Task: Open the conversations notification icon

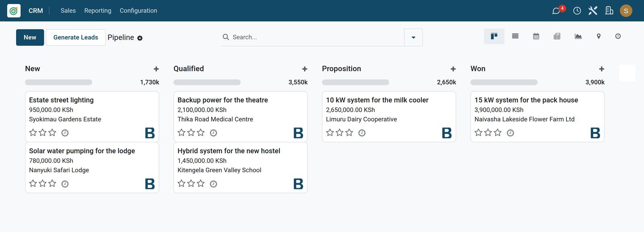Action: tap(556, 11)
